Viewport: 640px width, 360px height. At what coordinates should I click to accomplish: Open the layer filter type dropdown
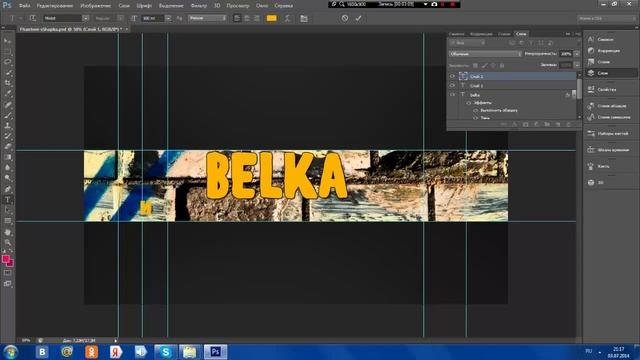pyautogui.click(x=467, y=43)
